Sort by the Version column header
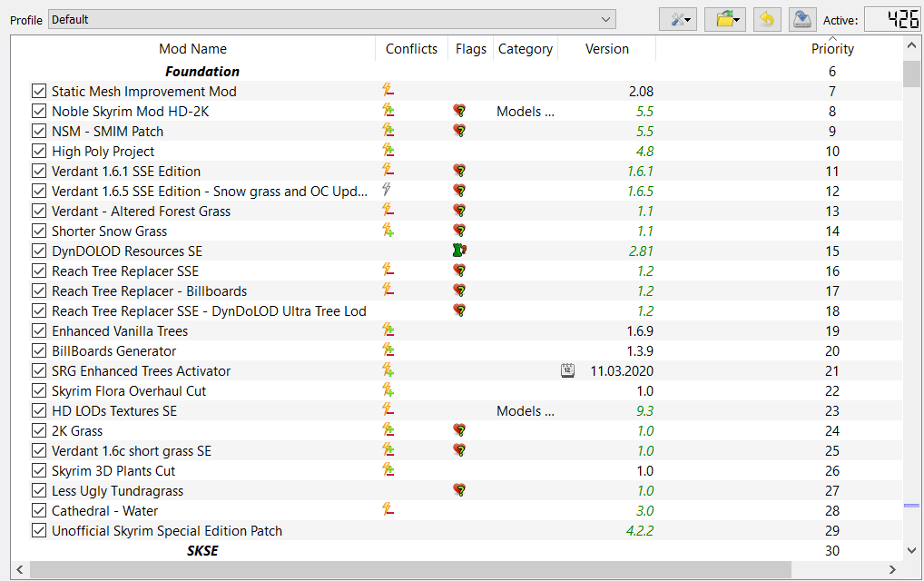Screen dimensions: 924x581 coord(607,49)
